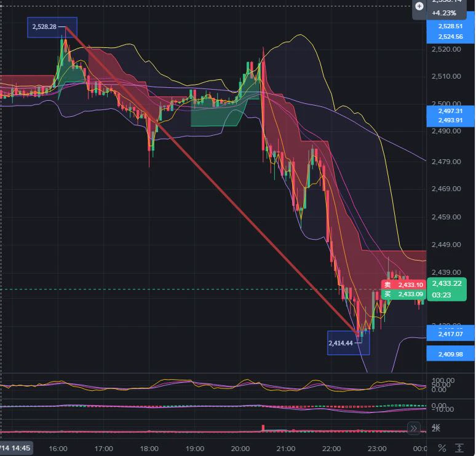Click the green buy label 2,433.09
The height and width of the screenshot is (456, 476).
pyautogui.click(x=404, y=294)
